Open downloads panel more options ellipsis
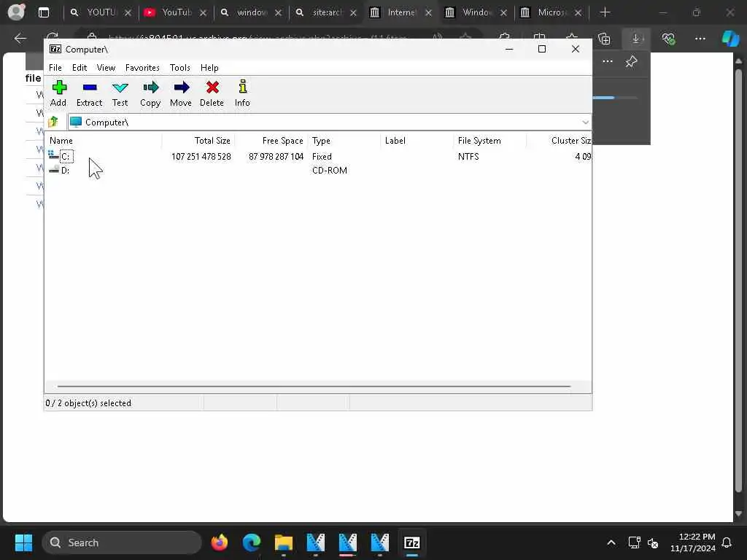 click(608, 61)
